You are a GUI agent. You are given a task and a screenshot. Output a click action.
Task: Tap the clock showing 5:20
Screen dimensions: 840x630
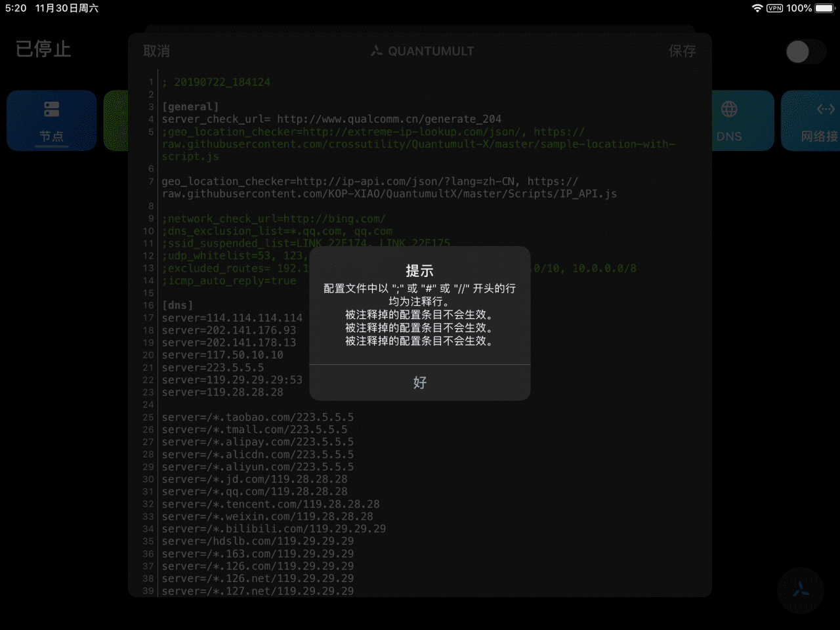pos(14,9)
